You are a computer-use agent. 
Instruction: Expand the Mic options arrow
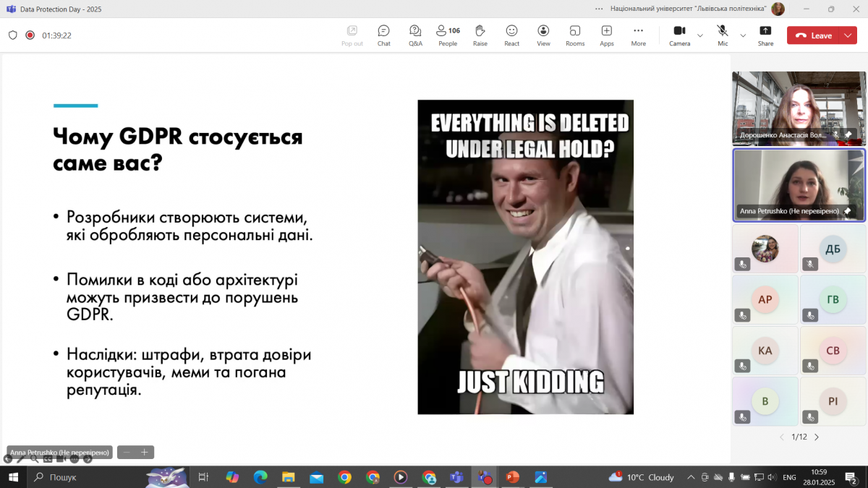tap(743, 35)
